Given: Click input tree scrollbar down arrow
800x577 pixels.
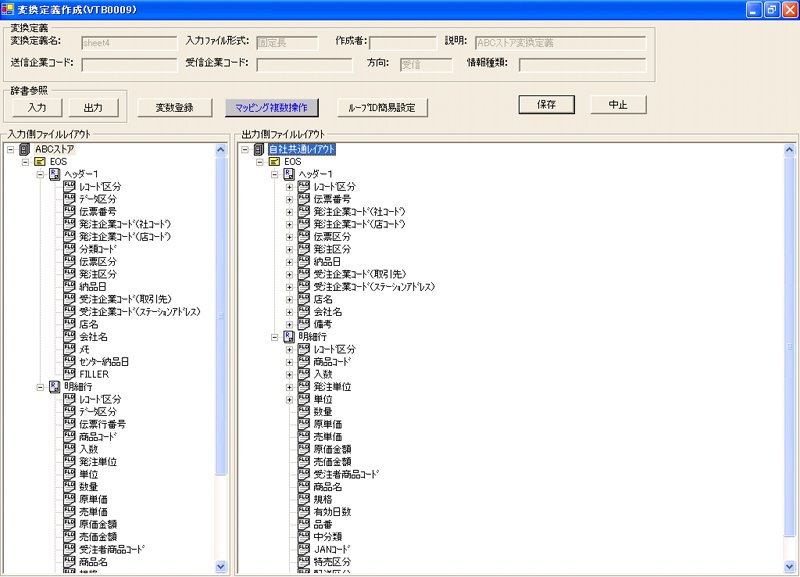Looking at the screenshot, I should (220, 566).
